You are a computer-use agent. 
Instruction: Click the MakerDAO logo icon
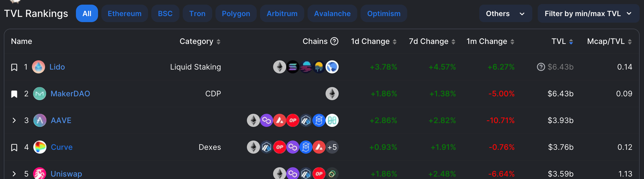click(x=40, y=94)
